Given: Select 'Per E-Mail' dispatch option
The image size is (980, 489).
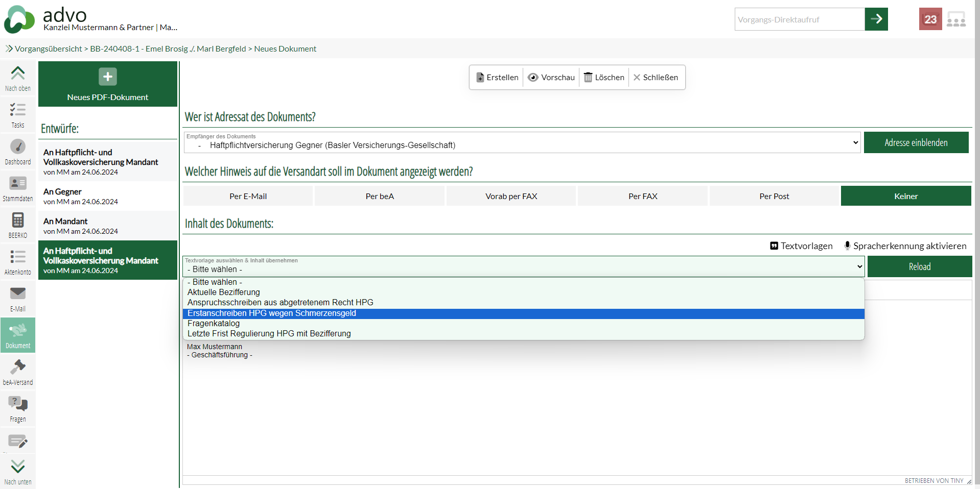Looking at the screenshot, I should click(x=248, y=196).
